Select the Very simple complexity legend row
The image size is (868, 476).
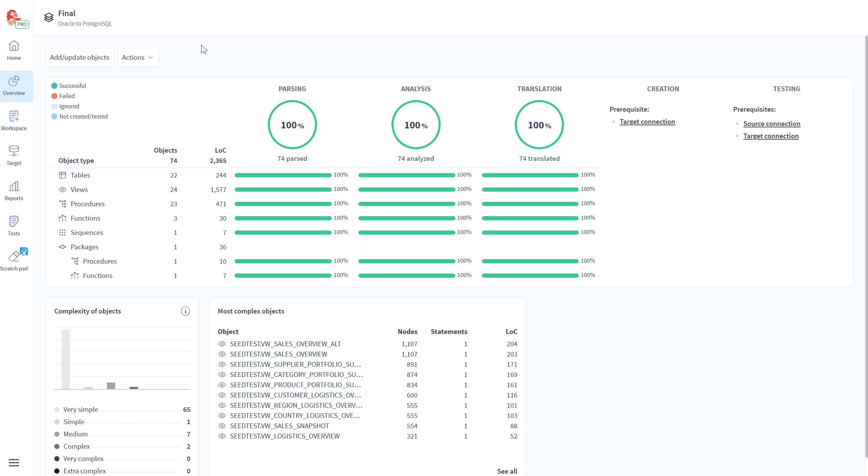[122, 409]
